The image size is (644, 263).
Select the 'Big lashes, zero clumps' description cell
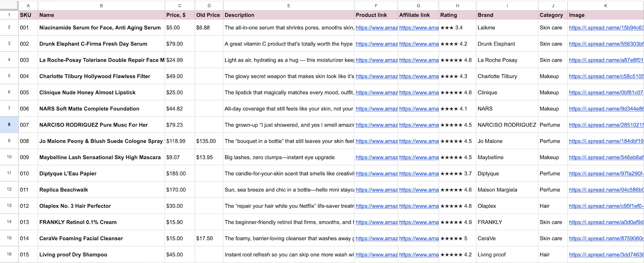289,157
